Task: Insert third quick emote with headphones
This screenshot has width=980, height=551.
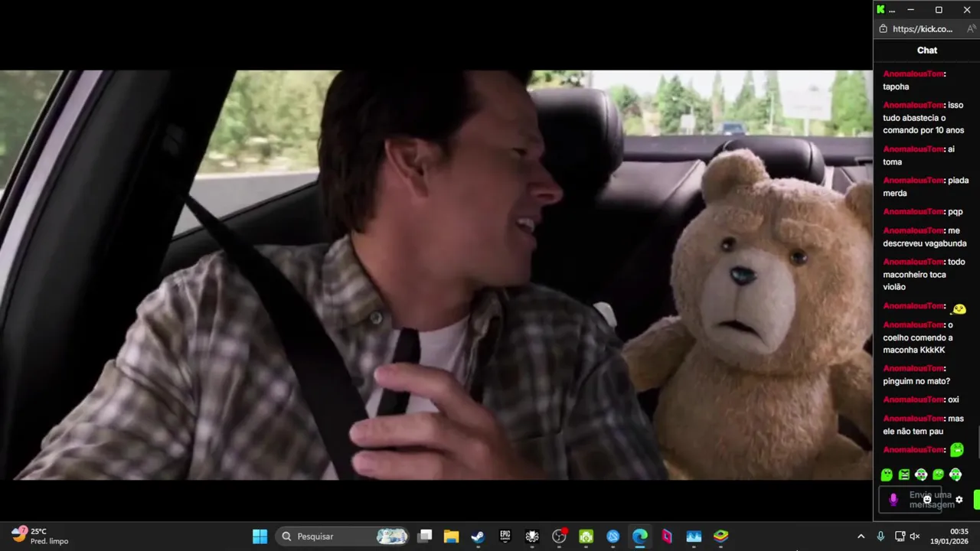Action: click(921, 474)
